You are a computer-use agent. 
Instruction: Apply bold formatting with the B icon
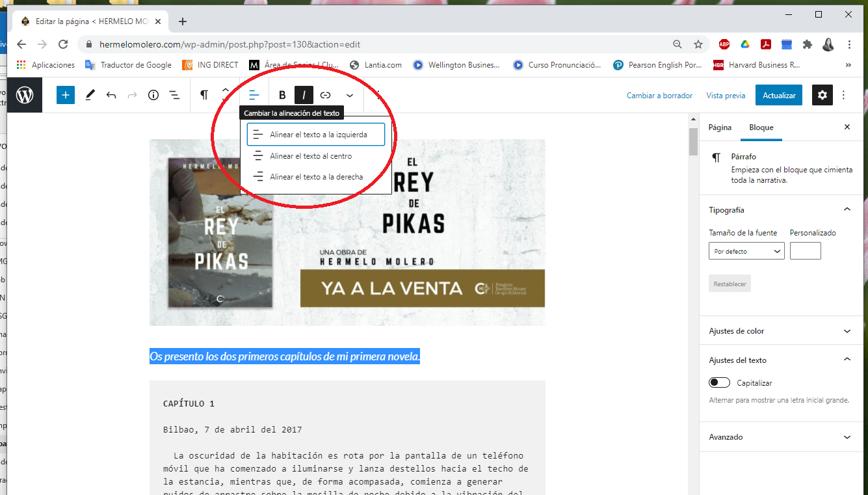point(282,95)
